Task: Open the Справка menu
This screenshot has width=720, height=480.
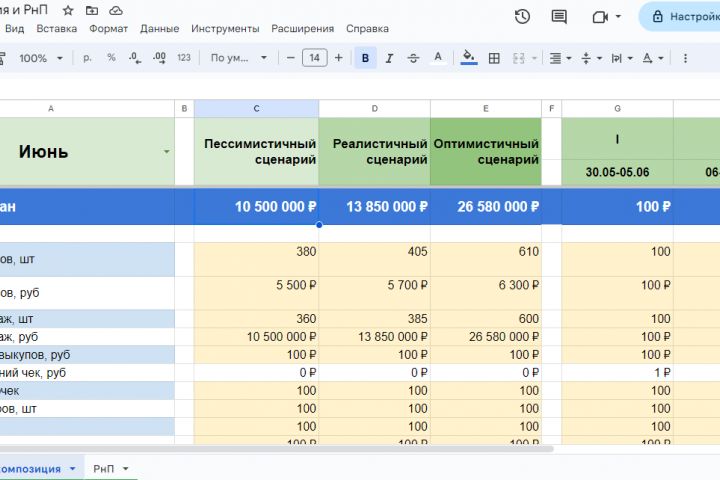Action: tap(367, 28)
